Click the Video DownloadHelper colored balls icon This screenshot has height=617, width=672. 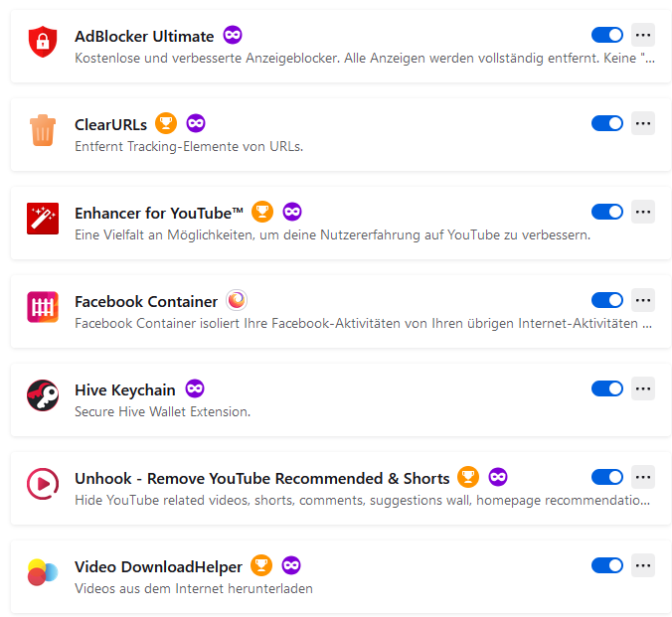43,572
